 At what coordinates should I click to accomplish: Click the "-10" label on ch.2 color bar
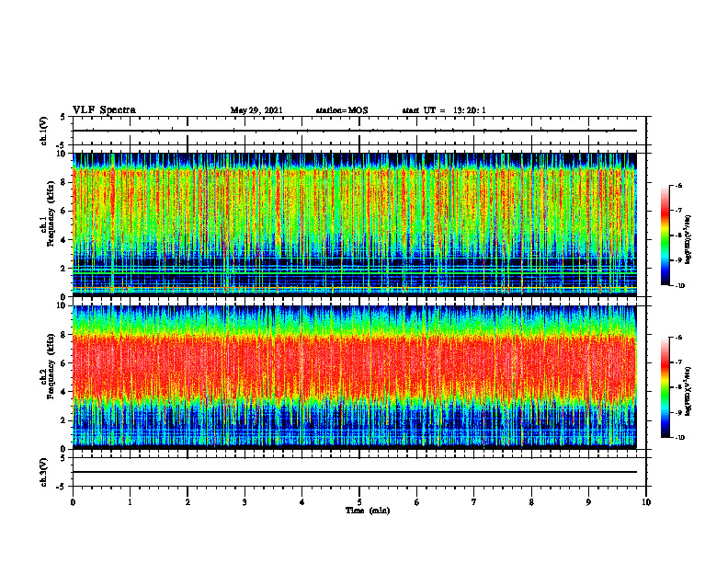(680, 438)
